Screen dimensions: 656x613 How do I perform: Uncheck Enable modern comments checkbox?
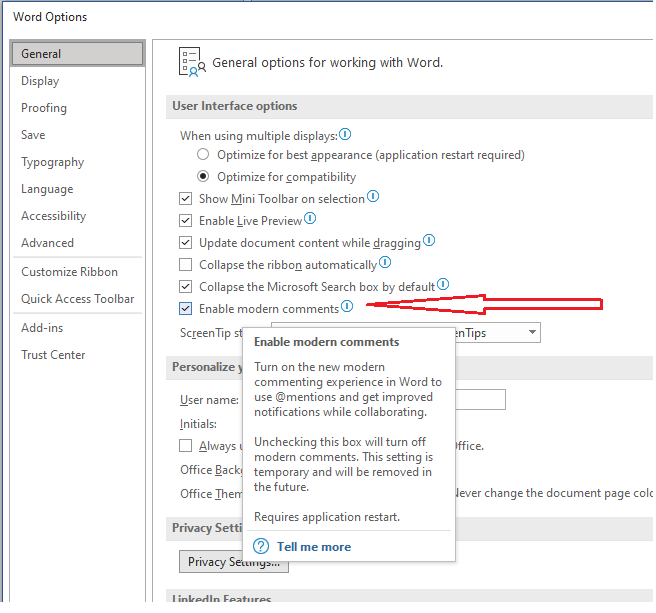[185, 309]
